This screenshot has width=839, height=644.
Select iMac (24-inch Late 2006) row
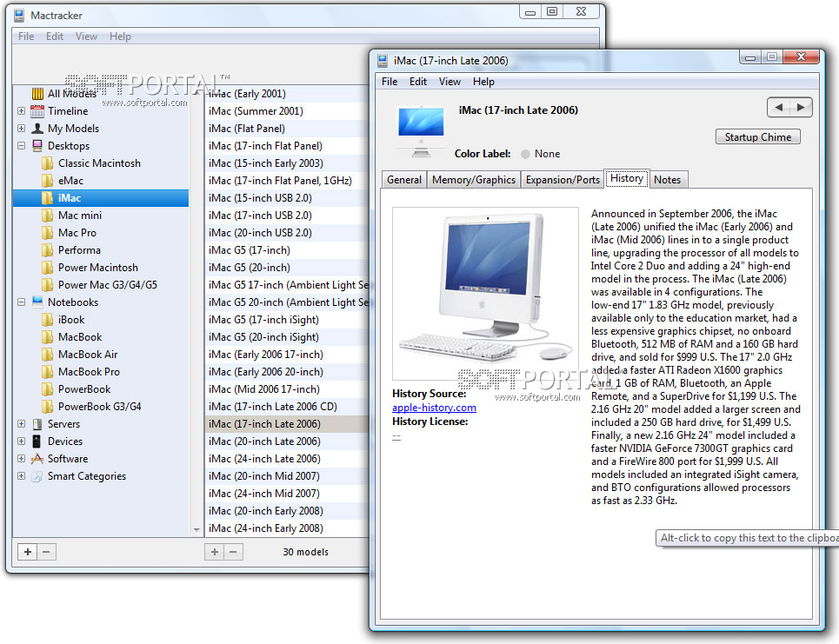tap(287, 459)
